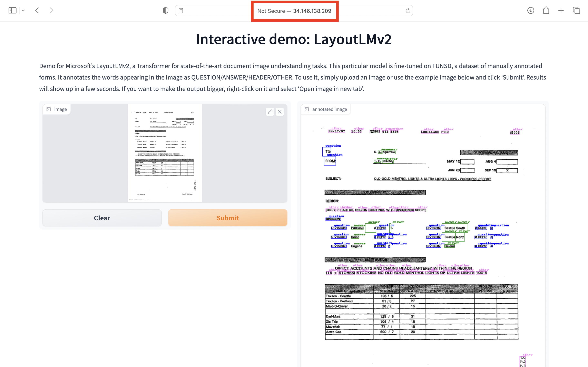Open the privacy shield icon in the toolbar
The height and width of the screenshot is (367, 588).
pos(165,10)
